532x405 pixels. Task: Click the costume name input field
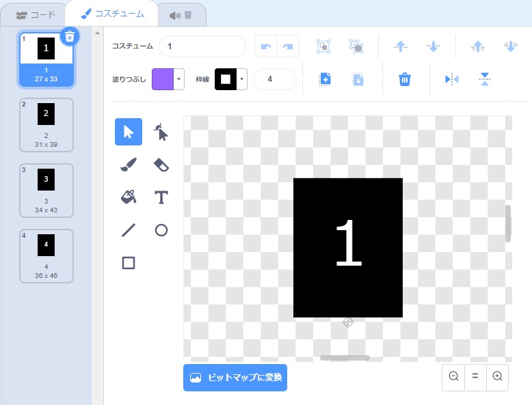point(202,46)
